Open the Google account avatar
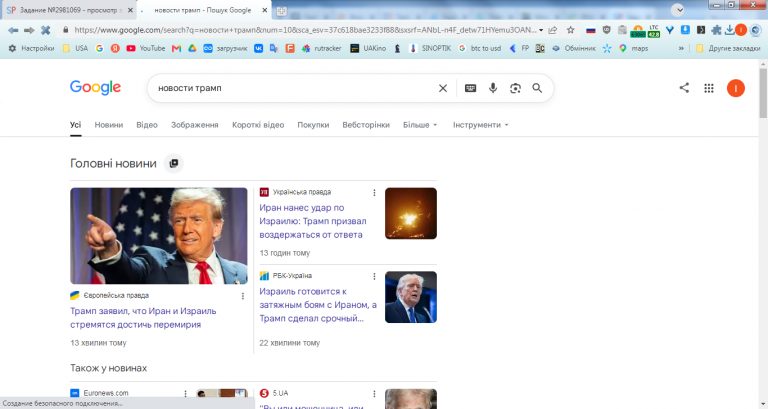Screen dimensions: 768x409 tap(736, 88)
